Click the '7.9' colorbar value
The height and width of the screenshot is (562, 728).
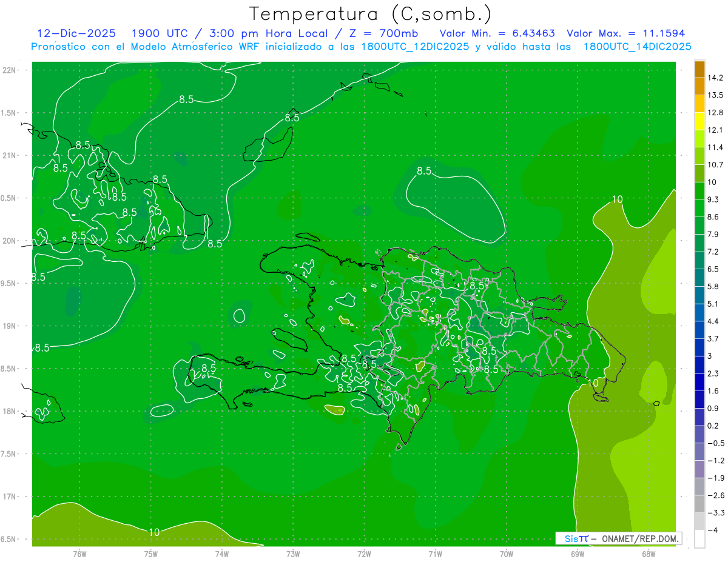(713, 235)
